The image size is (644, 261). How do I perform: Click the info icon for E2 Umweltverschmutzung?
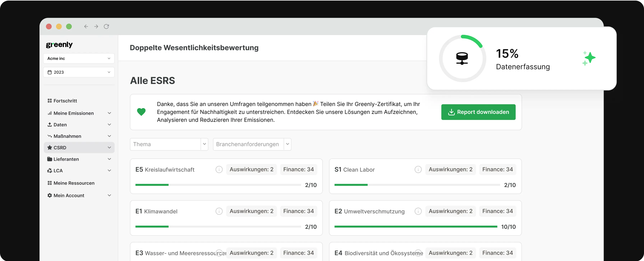click(418, 211)
